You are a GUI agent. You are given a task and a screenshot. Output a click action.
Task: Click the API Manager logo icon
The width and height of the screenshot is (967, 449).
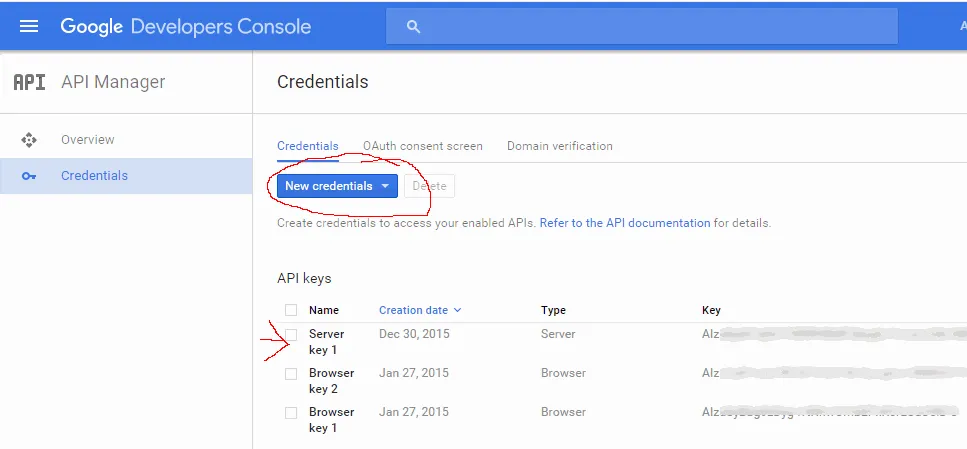(x=29, y=82)
